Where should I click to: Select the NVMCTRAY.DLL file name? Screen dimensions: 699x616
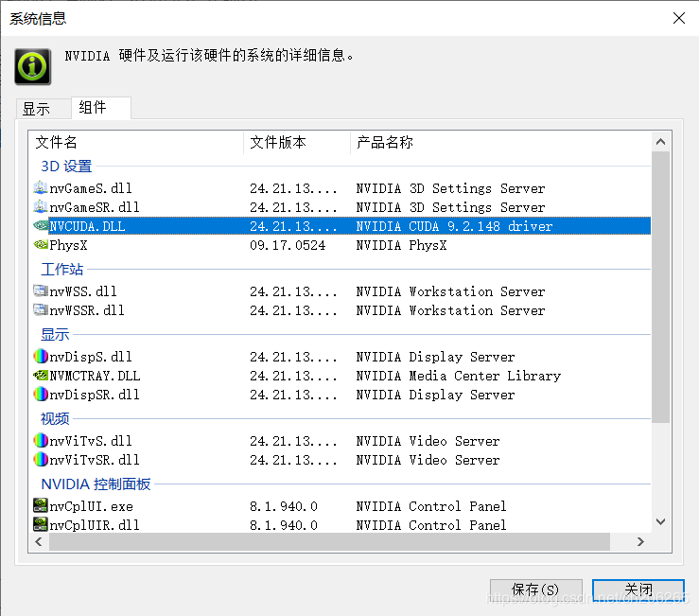click(x=95, y=376)
